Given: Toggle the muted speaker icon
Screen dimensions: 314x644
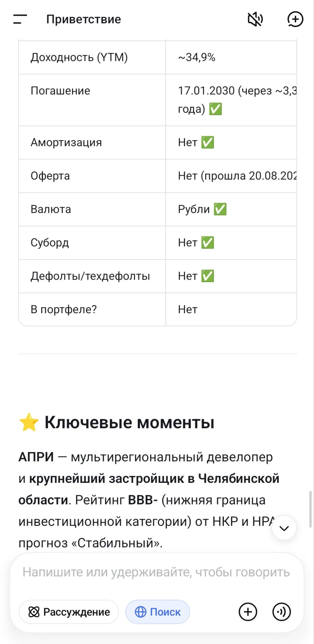Looking at the screenshot, I should pyautogui.click(x=255, y=19).
